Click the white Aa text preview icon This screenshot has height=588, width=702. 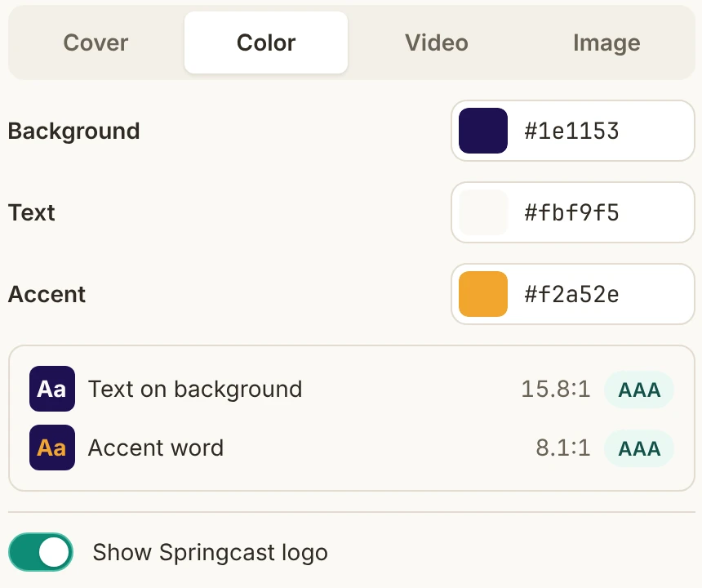click(x=52, y=388)
